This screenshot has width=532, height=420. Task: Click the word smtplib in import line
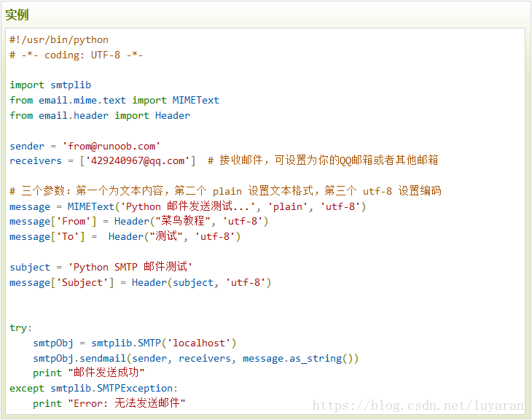point(71,85)
